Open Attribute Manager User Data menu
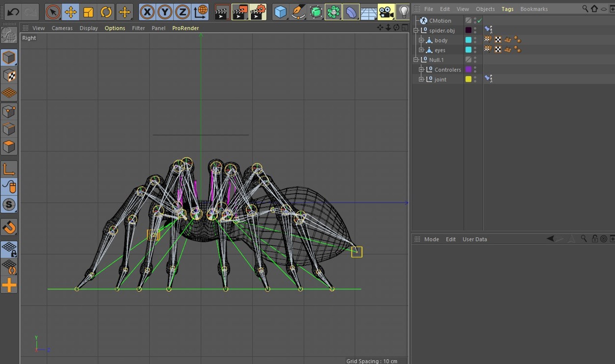This screenshot has height=364, width=615. pyautogui.click(x=475, y=239)
